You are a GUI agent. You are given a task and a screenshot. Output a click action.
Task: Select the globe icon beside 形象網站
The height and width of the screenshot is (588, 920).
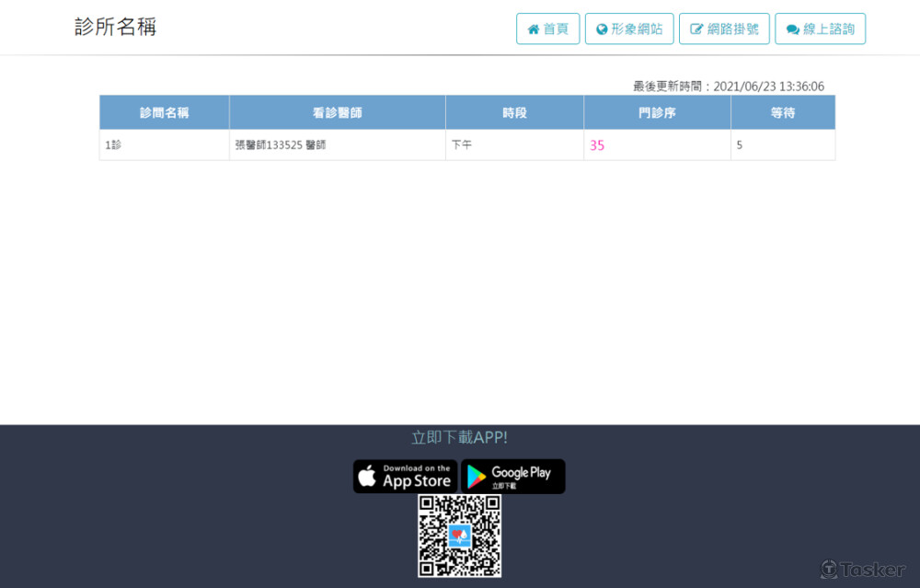(602, 29)
